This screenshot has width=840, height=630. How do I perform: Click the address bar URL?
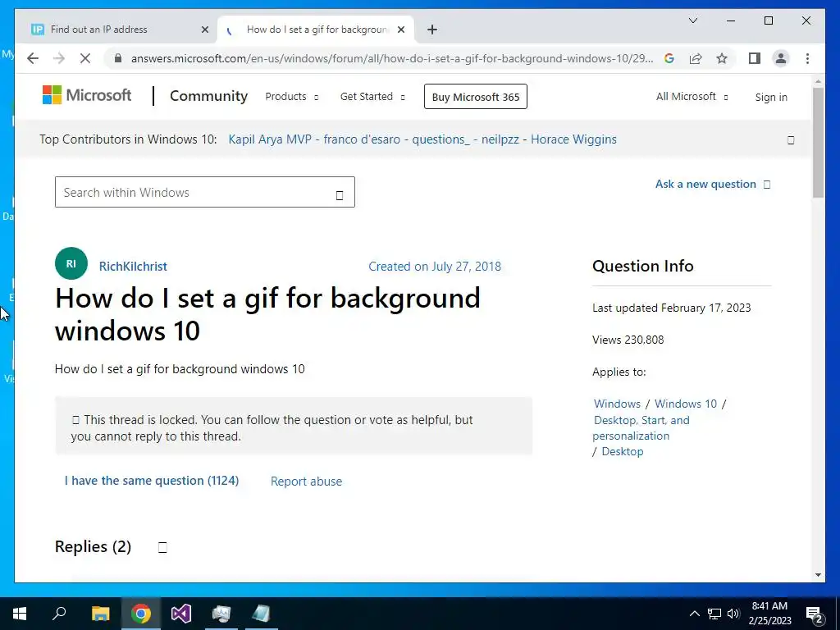click(391, 58)
